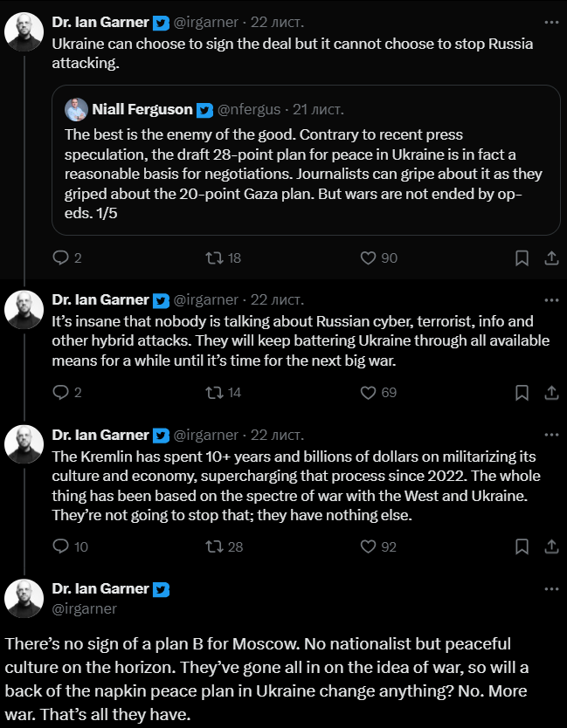Bookmark the first tweet in thread
Image resolution: width=567 pixels, height=728 pixels.
coord(521,258)
